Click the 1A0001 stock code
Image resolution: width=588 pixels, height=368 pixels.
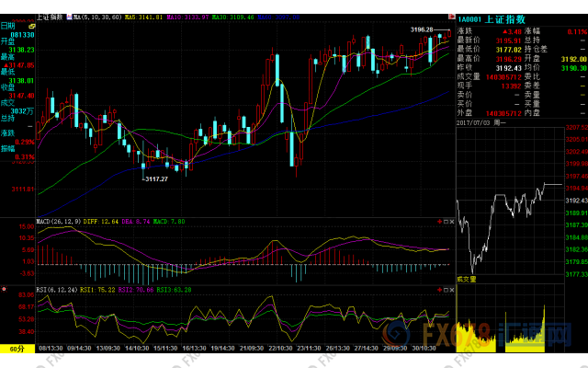pos(469,19)
